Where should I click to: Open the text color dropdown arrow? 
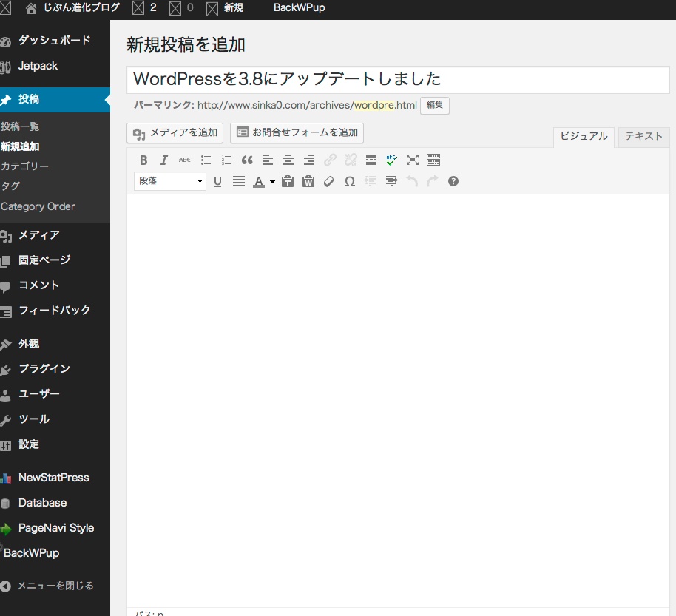pyautogui.click(x=272, y=182)
